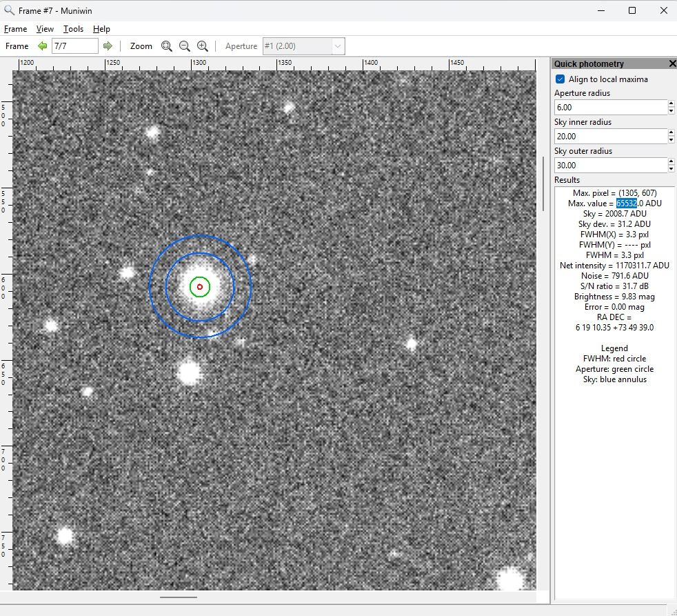Viewport: 677px width, 616px height.
Task: Advance to the next frame
Action: pos(108,46)
